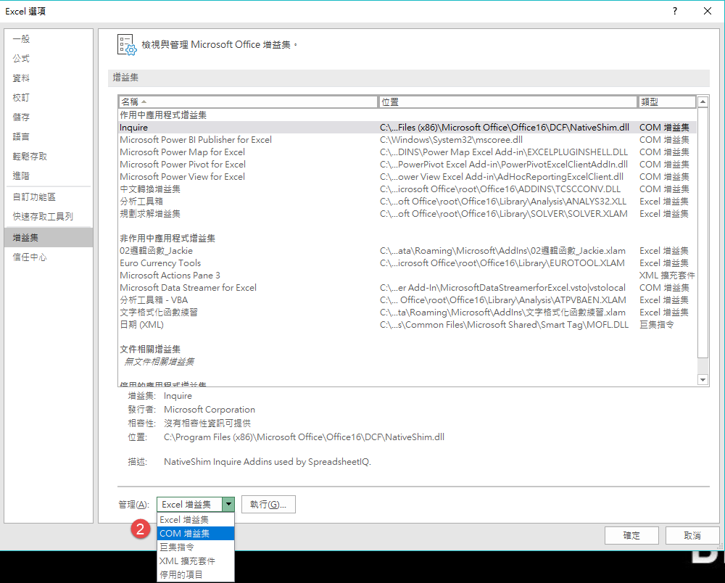The width and height of the screenshot is (725, 583).
Task: Select Microsoft Power View for Excel
Action: pyautogui.click(x=407, y=177)
